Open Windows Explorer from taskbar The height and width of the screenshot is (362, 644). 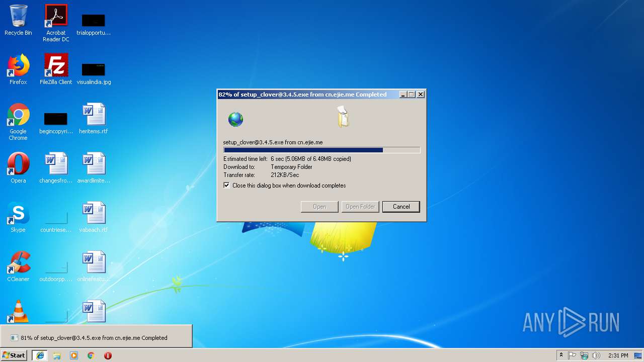[57, 355]
